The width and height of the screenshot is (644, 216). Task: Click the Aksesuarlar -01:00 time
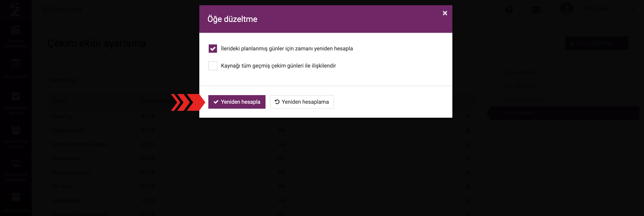click(x=148, y=200)
